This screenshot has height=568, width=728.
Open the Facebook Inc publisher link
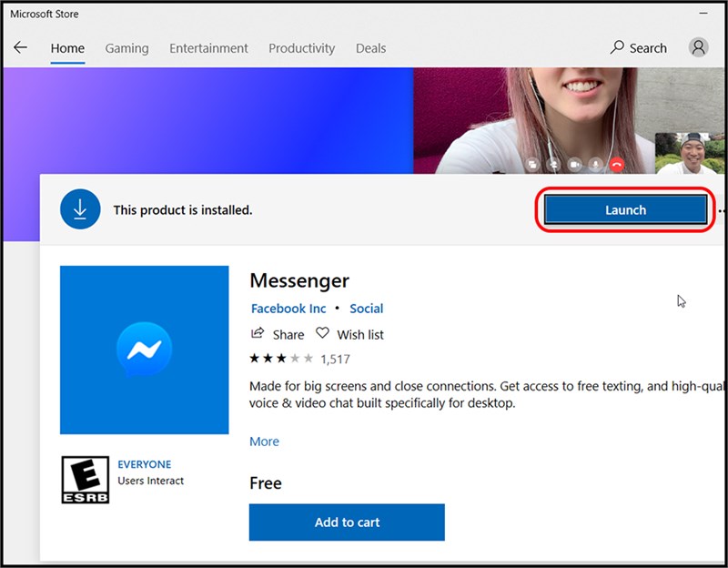[x=288, y=309]
